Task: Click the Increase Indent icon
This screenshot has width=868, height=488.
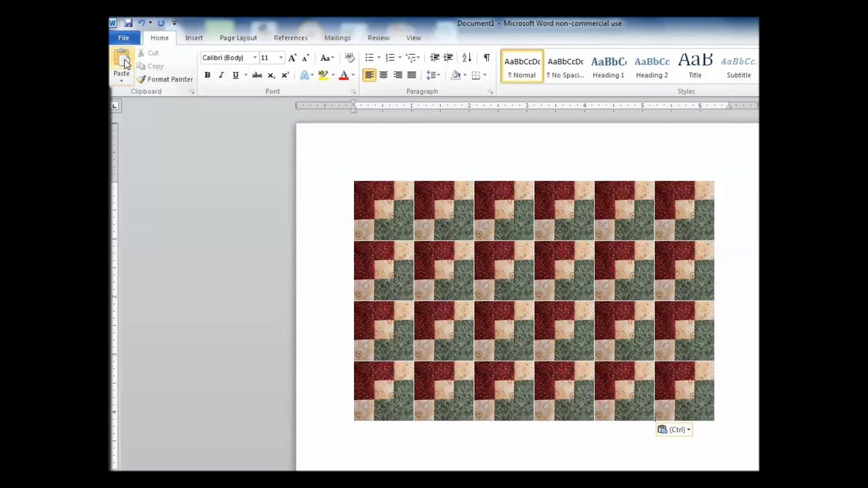Action: tap(448, 58)
